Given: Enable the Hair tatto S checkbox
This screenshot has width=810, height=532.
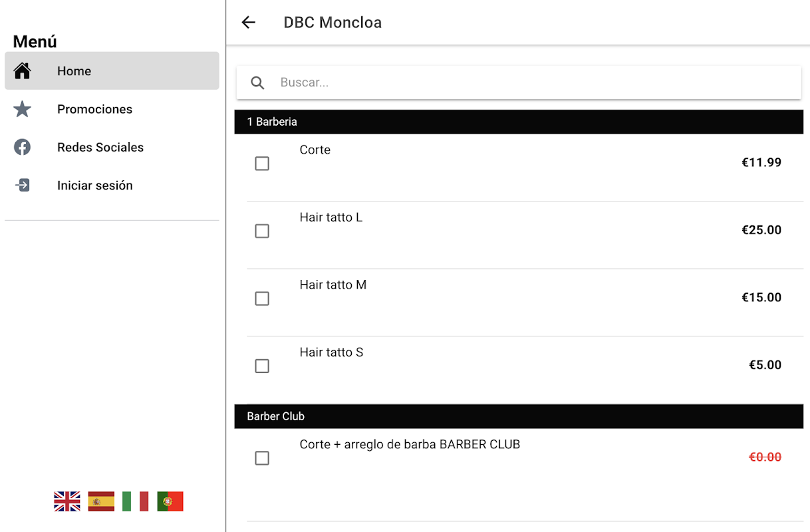Looking at the screenshot, I should click(262, 366).
